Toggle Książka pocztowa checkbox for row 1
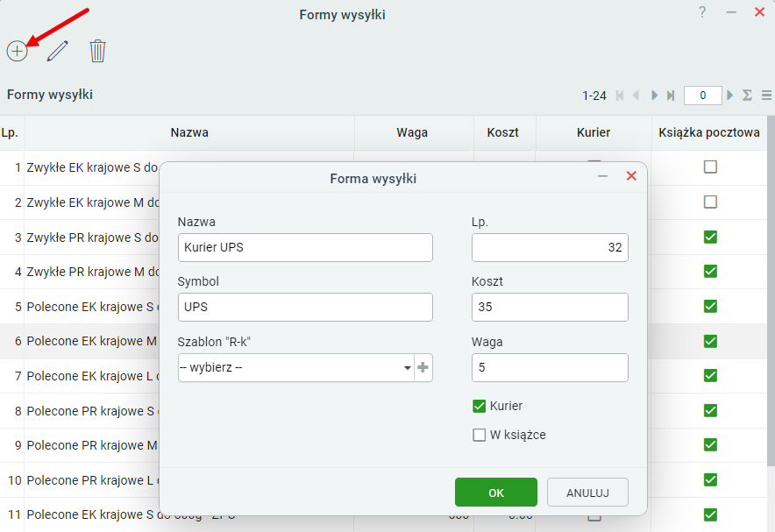Image resolution: width=775 pixels, height=532 pixels. tap(710, 167)
